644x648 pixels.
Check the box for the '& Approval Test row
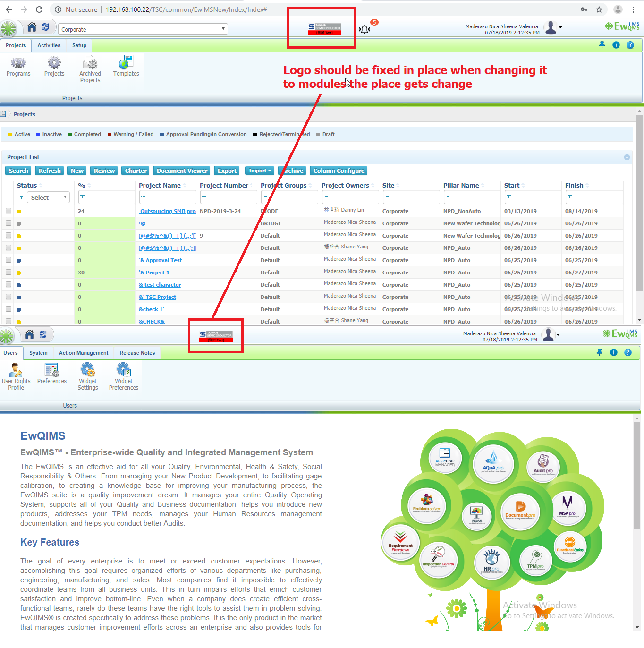click(8, 260)
